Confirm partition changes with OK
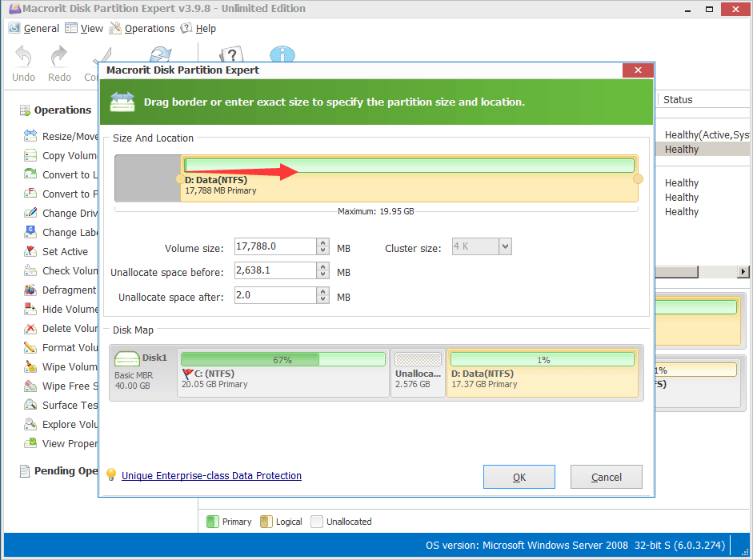The width and height of the screenshot is (753, 560). click(x=519, y=476)
